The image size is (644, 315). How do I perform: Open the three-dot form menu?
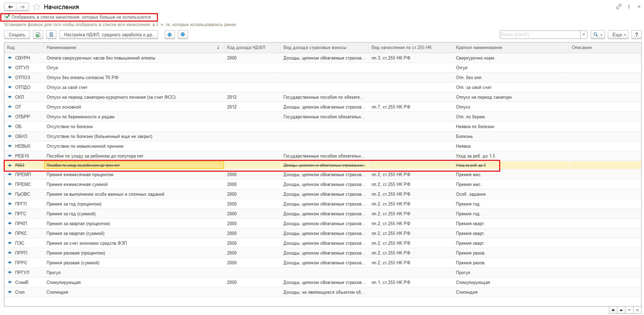[x=629, y=6]
